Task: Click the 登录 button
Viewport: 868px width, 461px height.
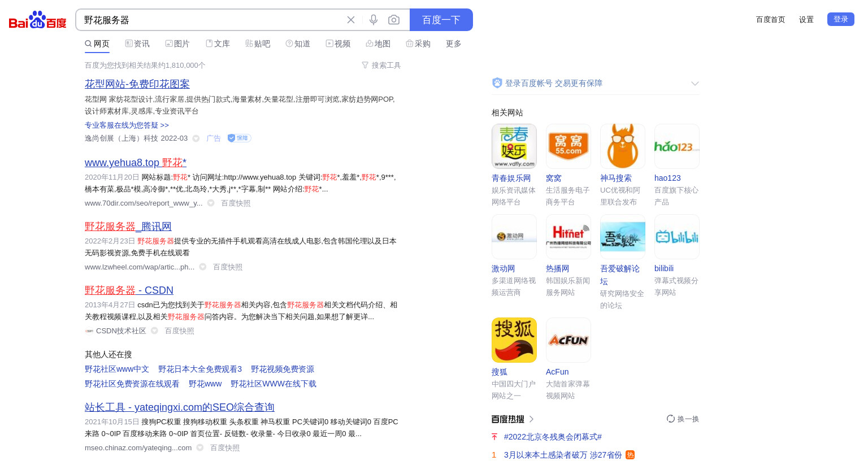Action: click(841, 19)
